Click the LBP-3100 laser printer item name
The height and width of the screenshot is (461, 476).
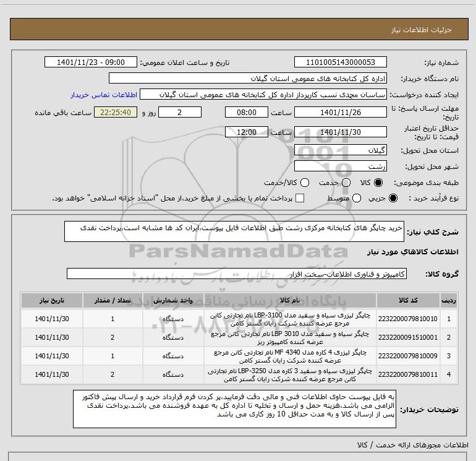[290, 319]
